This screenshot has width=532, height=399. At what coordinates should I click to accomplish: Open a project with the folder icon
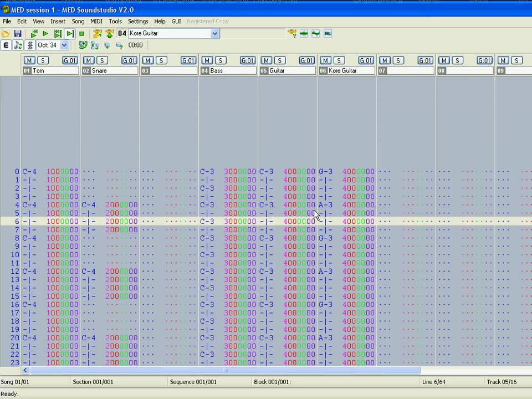(6, 34)
